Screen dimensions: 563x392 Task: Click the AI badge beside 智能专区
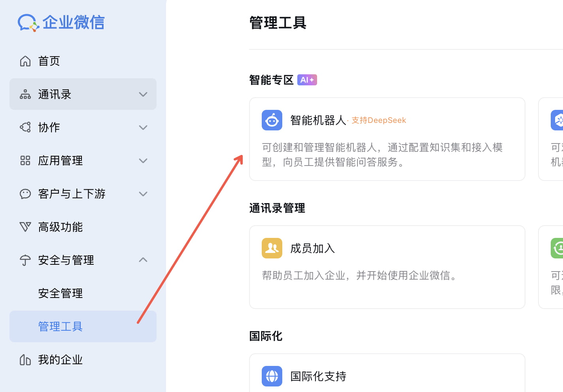coord(307,80)
